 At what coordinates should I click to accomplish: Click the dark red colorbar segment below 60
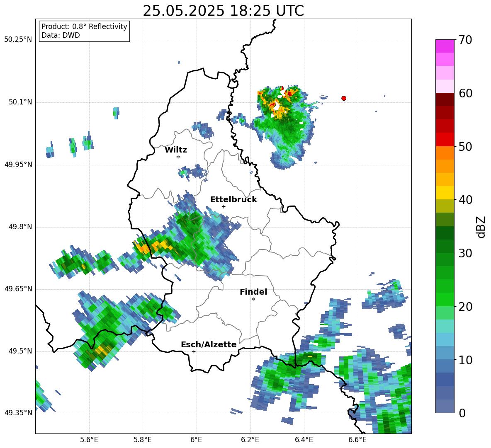[445, 99]
